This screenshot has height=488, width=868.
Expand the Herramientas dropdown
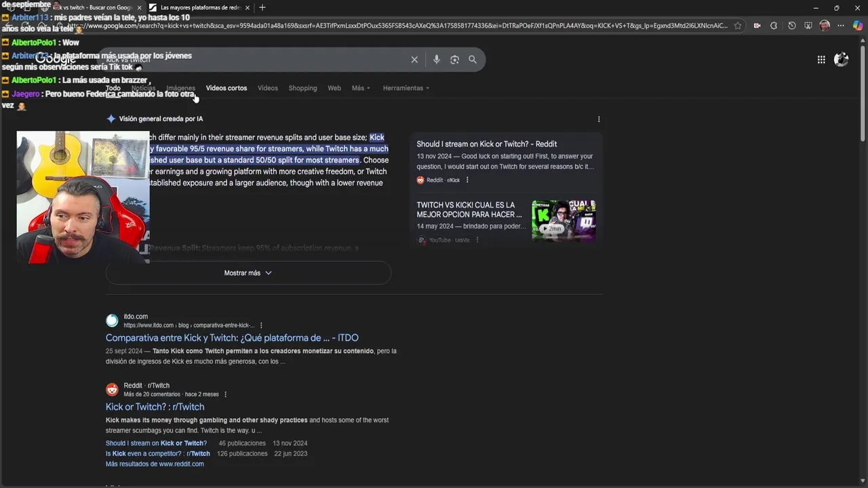(x=406, y=88)
